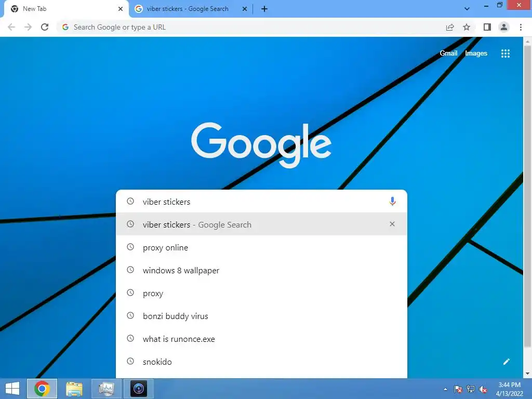Start voice search with the microphone icon
The width and height of the screenshot is (532, 399).
(x=392, y=202)
